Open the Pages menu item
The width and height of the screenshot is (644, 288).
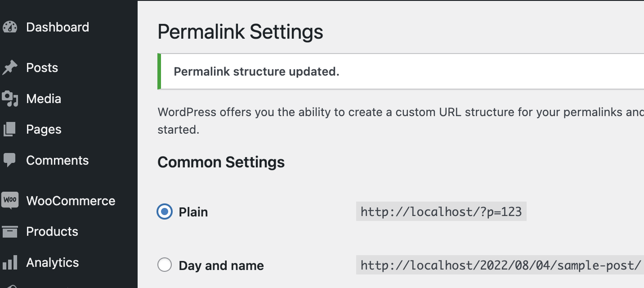tap(44, 130)
